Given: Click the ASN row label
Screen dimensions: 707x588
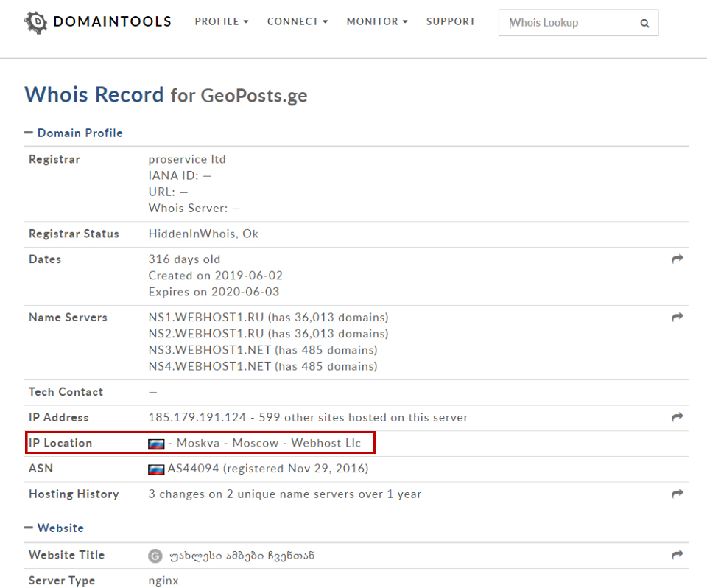Looking at the screenshot, I should 41,469.
